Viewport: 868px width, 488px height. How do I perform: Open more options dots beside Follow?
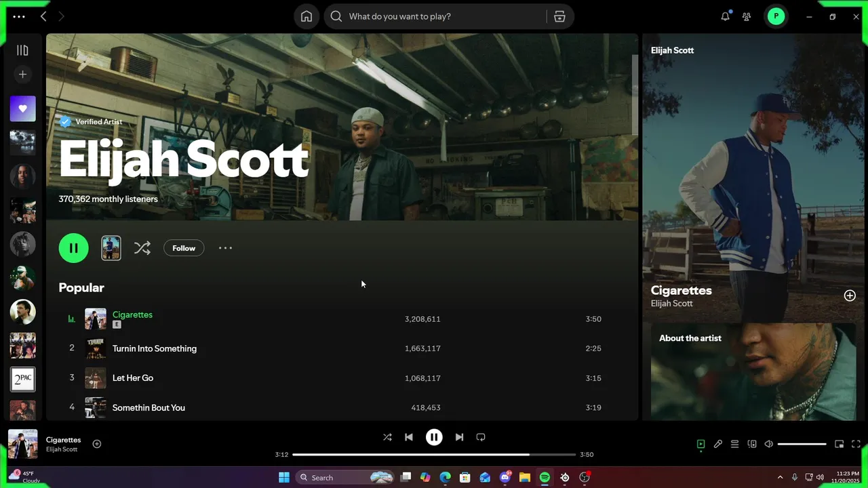(225, 248)
